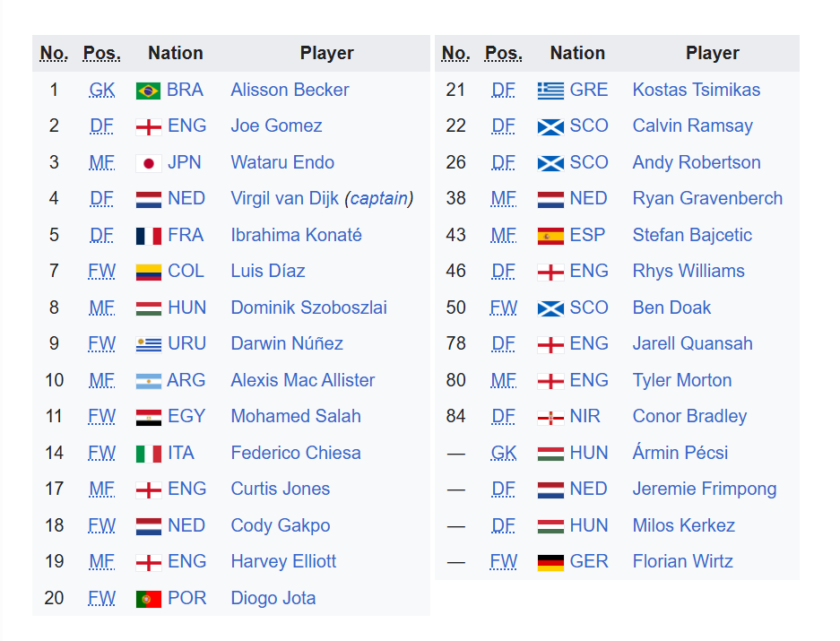Click the Greece flag icon next to GRE
Viewport: 840px width, 641px height.
tap(550, 91)
